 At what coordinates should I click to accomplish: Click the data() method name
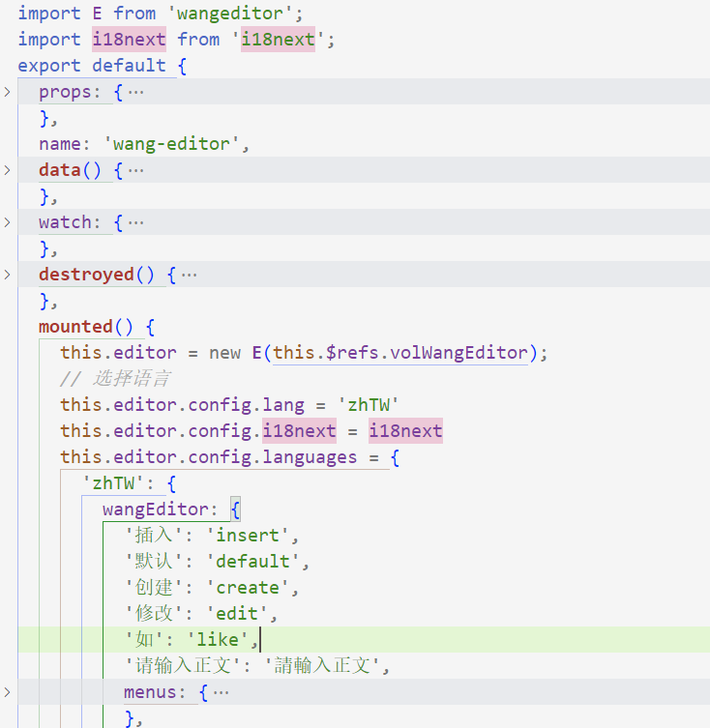pyautogui.click(x=59, y=170)
